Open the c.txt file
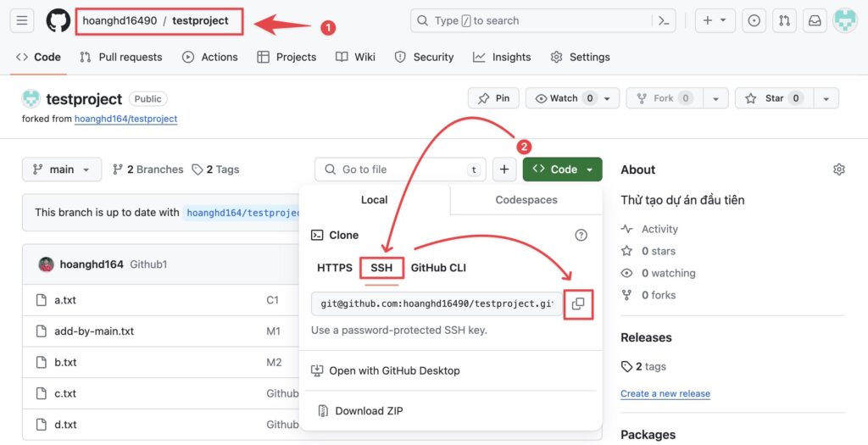Image resolution: width=868 pixels, height=445 pixels. click(x=65, y=393)
